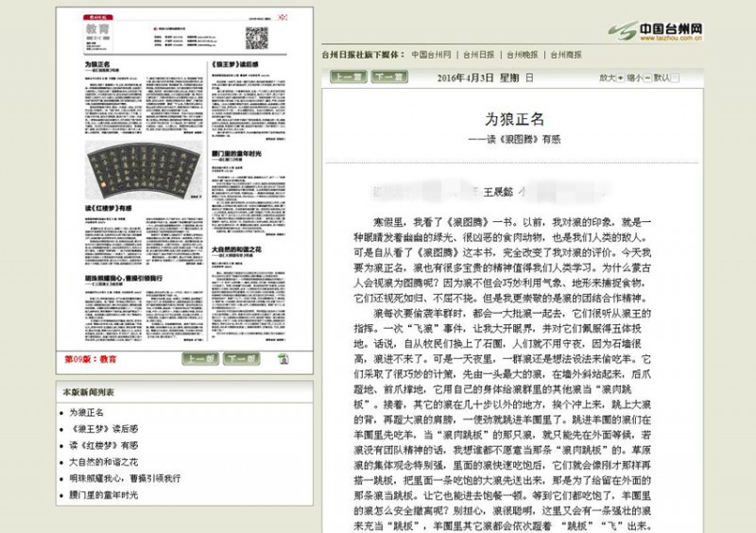
Task: Select 明珠照耀我心，曹操引领我行 in the list
Action: (x=125, y=478)
